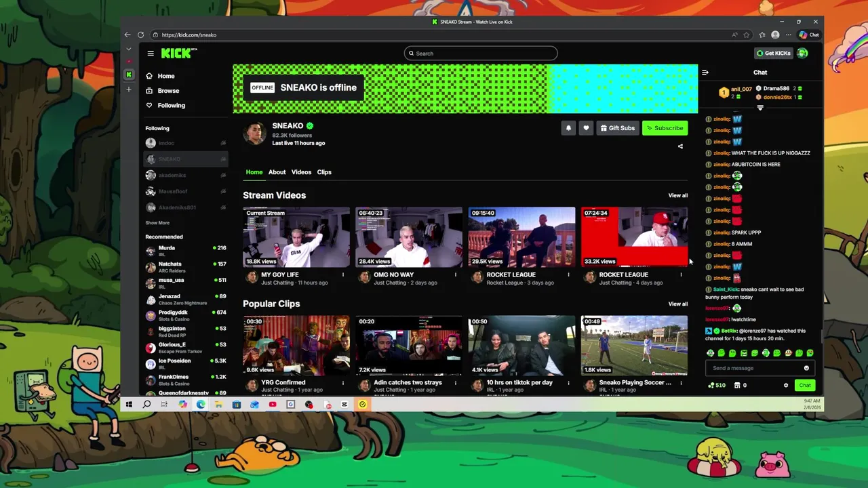Open the MY GOY LIFE stream thumbnail
The image size is (868, 488).
tap(296, 237)
